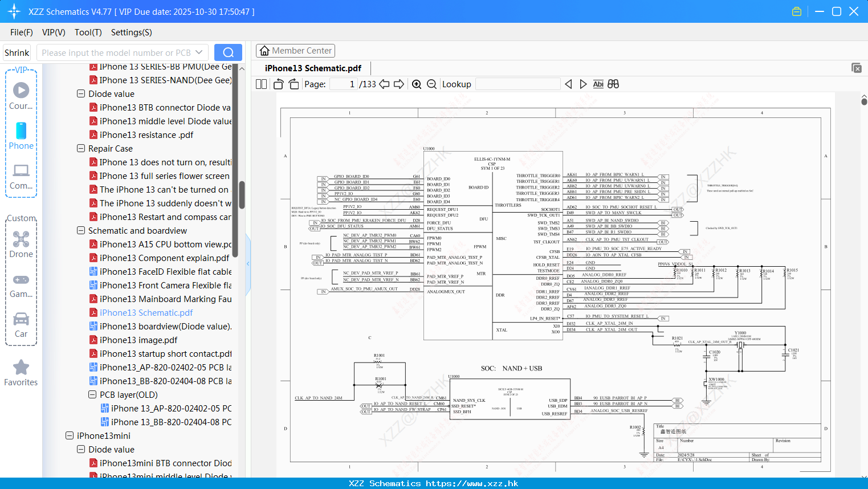This screenshot has height=489, width=868.
Task: Select iPhone13 Schematic.pdf in tree
Action: point(141,312)
